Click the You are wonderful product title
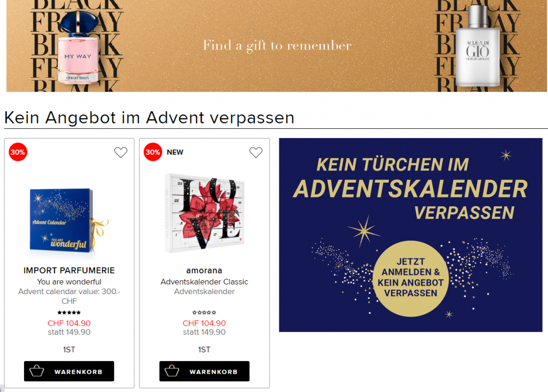This screenshot has height=392, width=548. point(69,282)
